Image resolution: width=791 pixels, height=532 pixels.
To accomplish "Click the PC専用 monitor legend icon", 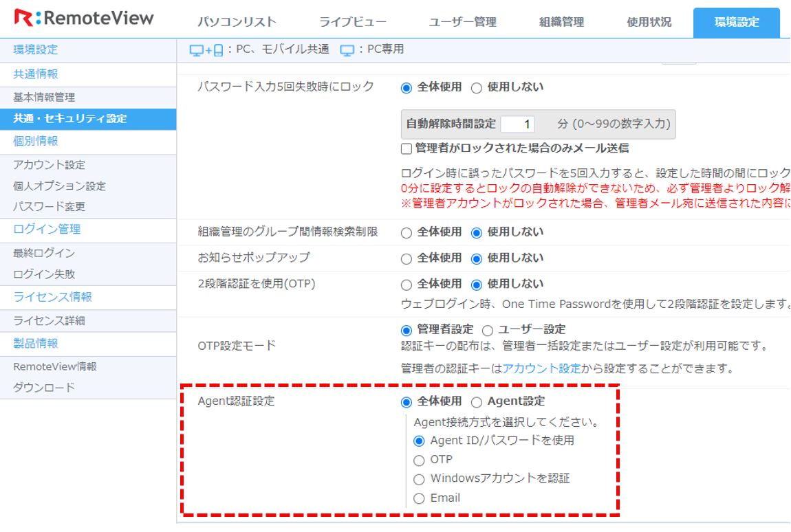I will coord(347,50).
